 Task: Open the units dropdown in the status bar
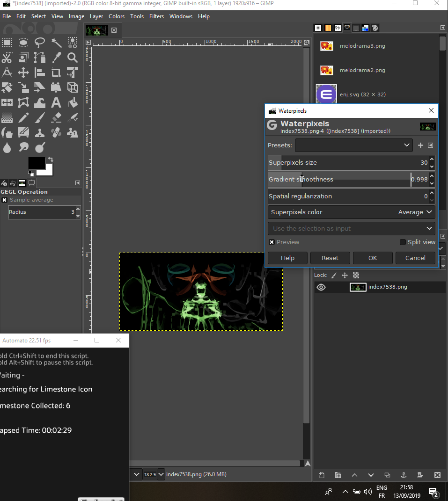tap(137, 474)
